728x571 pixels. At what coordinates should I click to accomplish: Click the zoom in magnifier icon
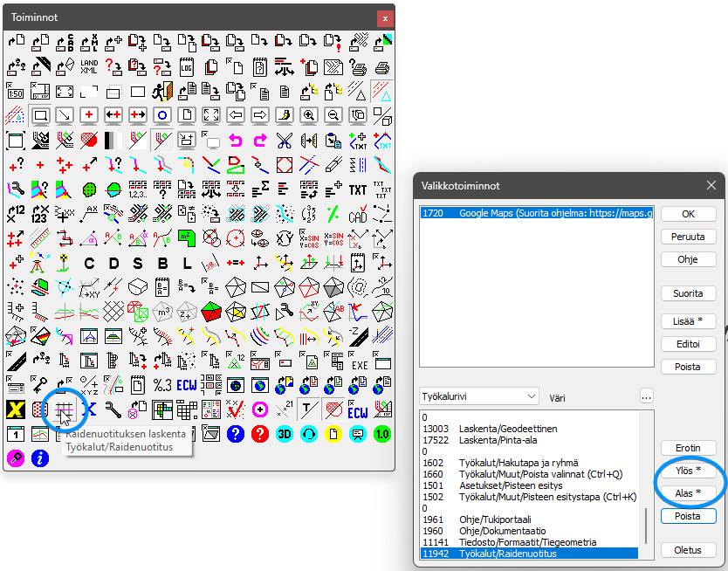pyautogui.click(x=308, y=115)
